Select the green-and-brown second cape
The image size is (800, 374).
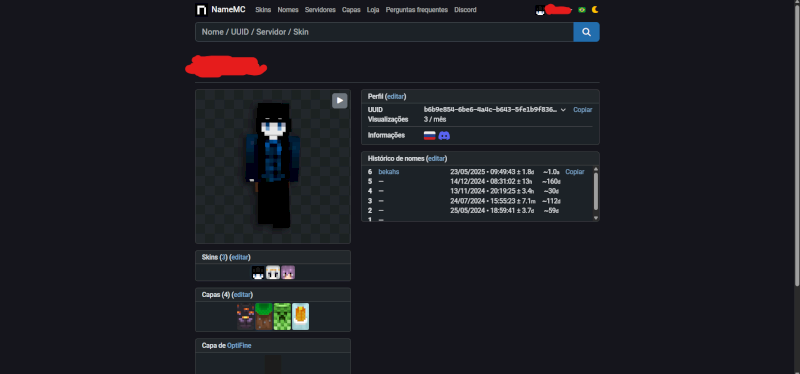coord(264,316)
